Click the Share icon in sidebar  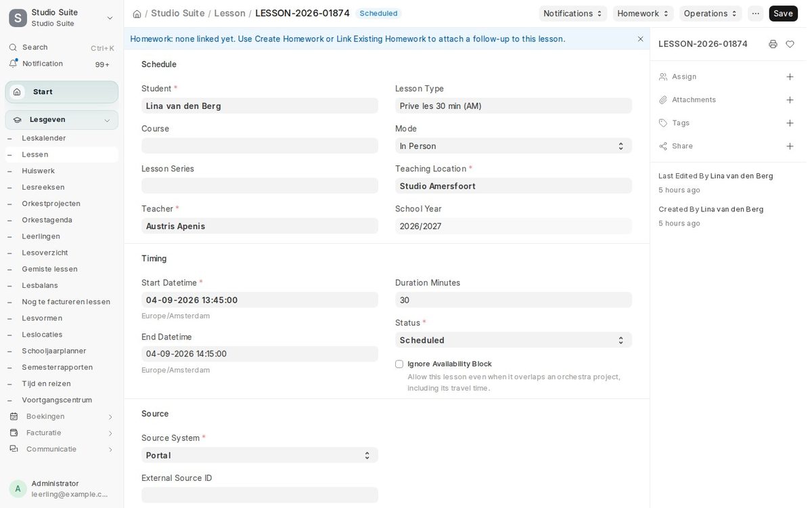coord(663,146)
